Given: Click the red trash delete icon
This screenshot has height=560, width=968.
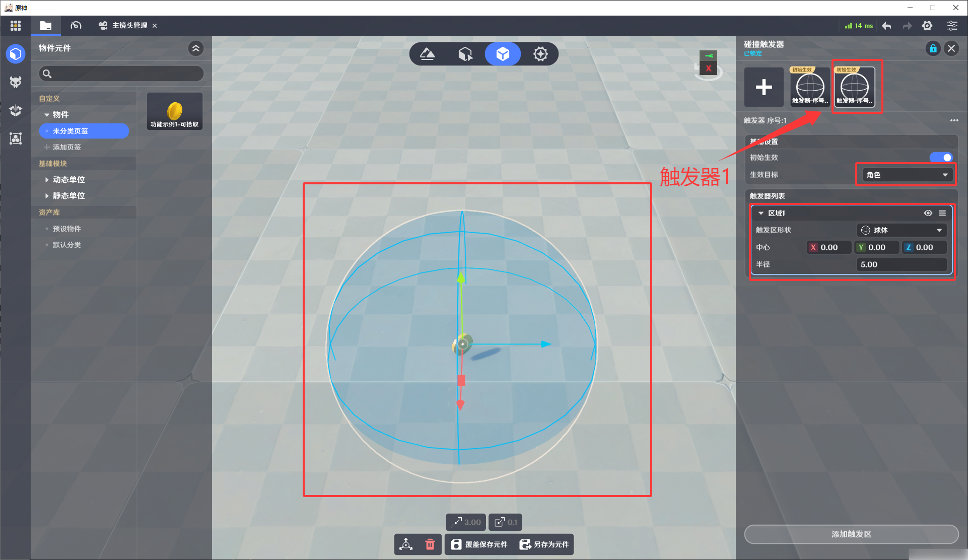Looking at the screenshot, I should (430, 544).
